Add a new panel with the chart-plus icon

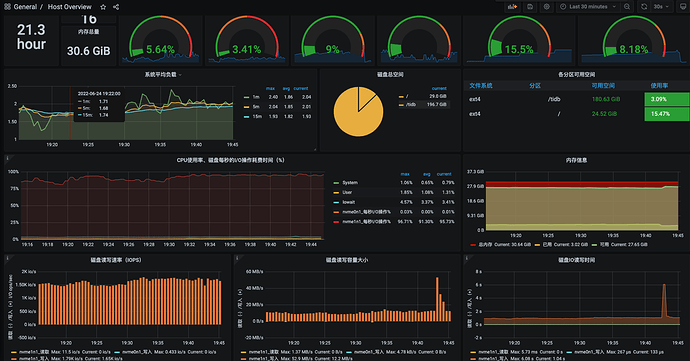[x=512, y=7]
